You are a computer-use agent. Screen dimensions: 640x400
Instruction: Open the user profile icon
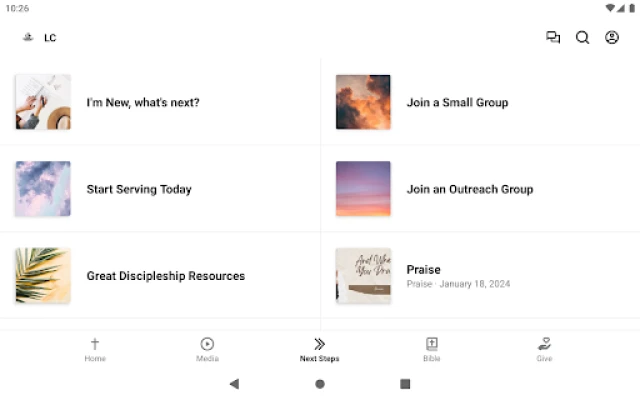click(612, 38)
